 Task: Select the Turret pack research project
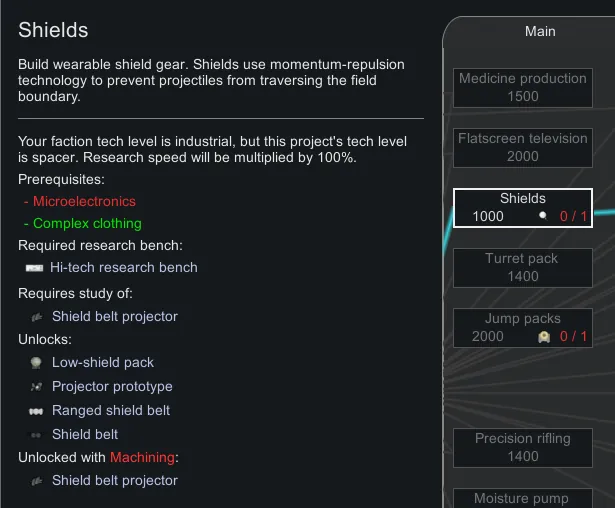point(522,267)
